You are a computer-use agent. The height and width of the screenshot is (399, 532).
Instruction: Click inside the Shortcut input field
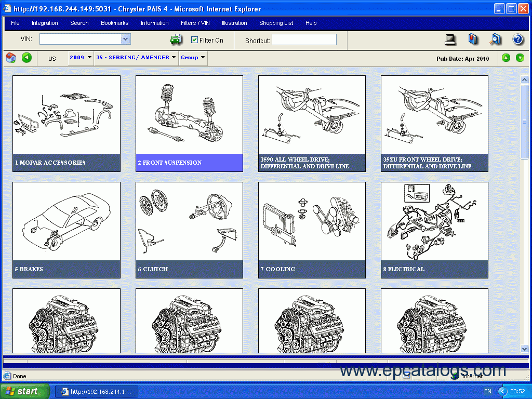[x=304, y=39]
